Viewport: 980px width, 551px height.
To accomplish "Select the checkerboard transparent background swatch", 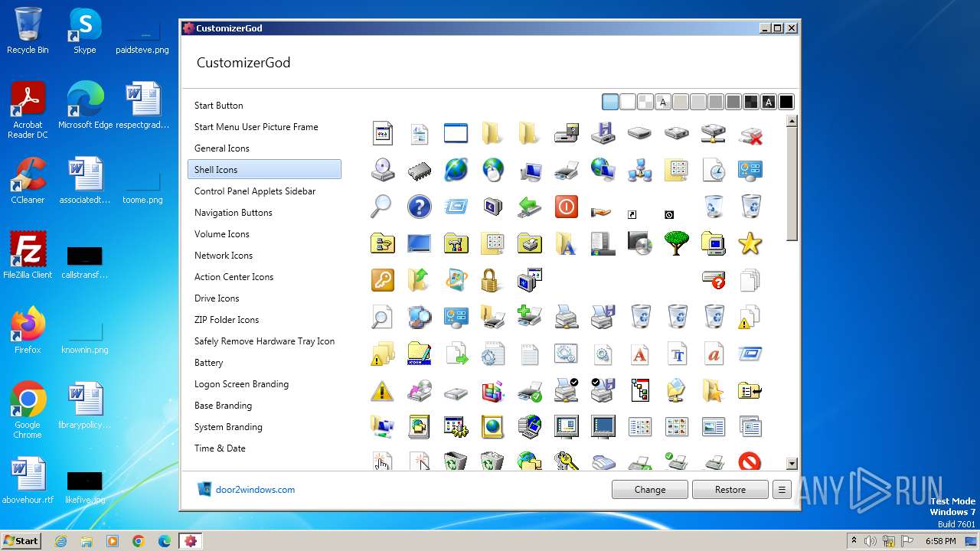I will [645, 102].
